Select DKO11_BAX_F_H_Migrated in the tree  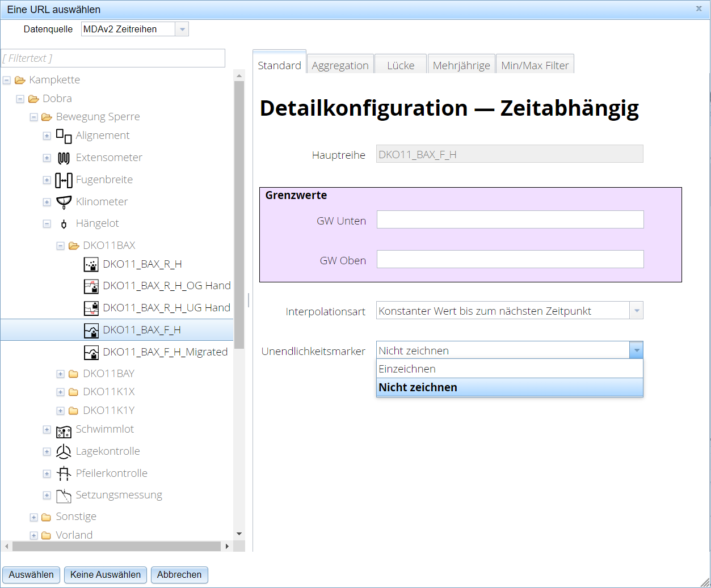pyautogui.click(x=165, y=352)
